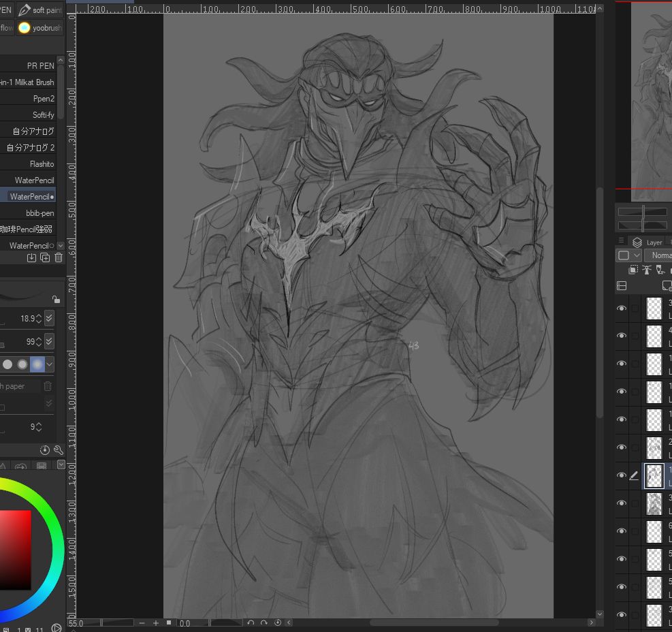
Task: Select the sketch layer thumbnail above the active layer
Action: tap(654, 447)
